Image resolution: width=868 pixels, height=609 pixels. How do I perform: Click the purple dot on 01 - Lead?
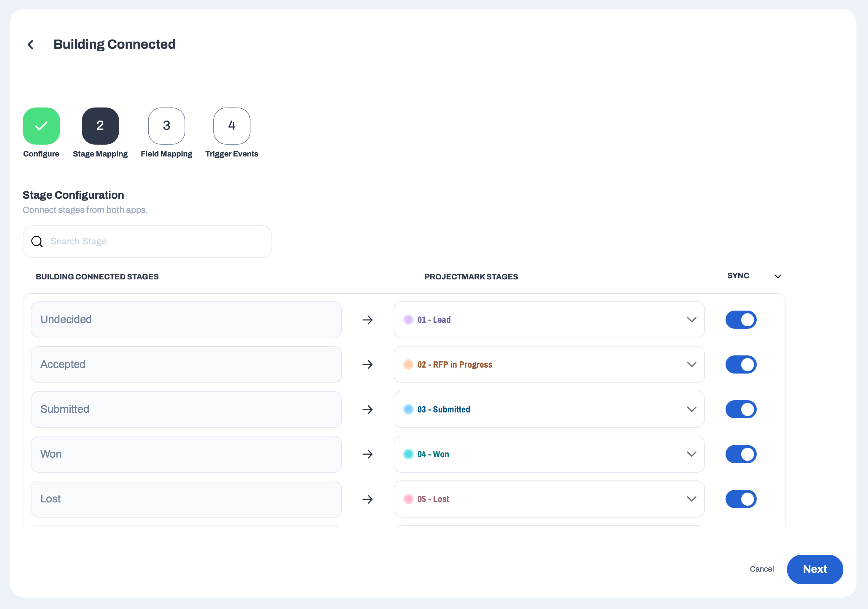point(408,320)
